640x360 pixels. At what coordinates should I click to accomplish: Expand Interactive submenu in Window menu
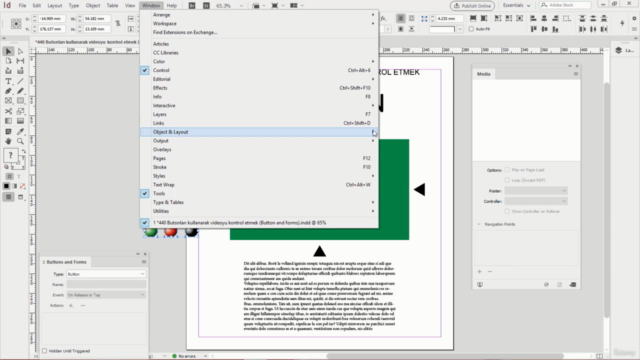click(x=259, y=105)
